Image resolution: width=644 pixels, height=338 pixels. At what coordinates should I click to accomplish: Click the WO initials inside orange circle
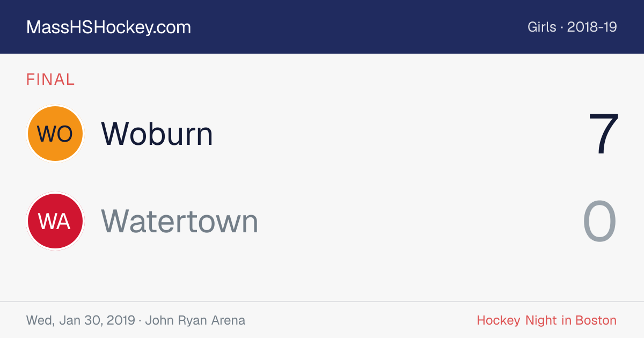[x=55, y=134]
